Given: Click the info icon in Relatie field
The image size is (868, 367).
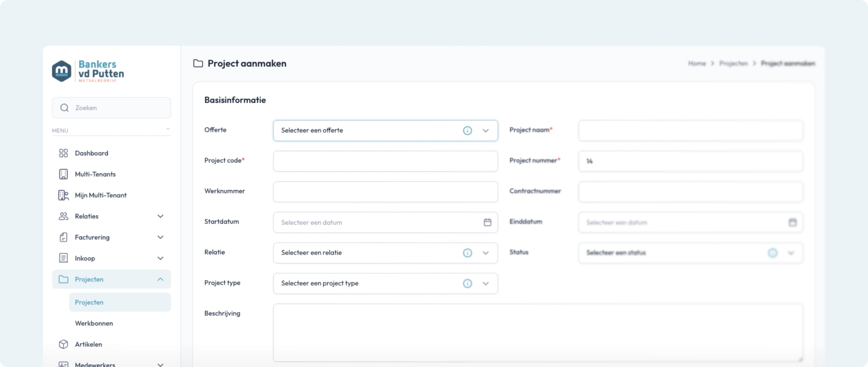Looking at the screenshot, I should pyautogui.click(x=467, y=253).
